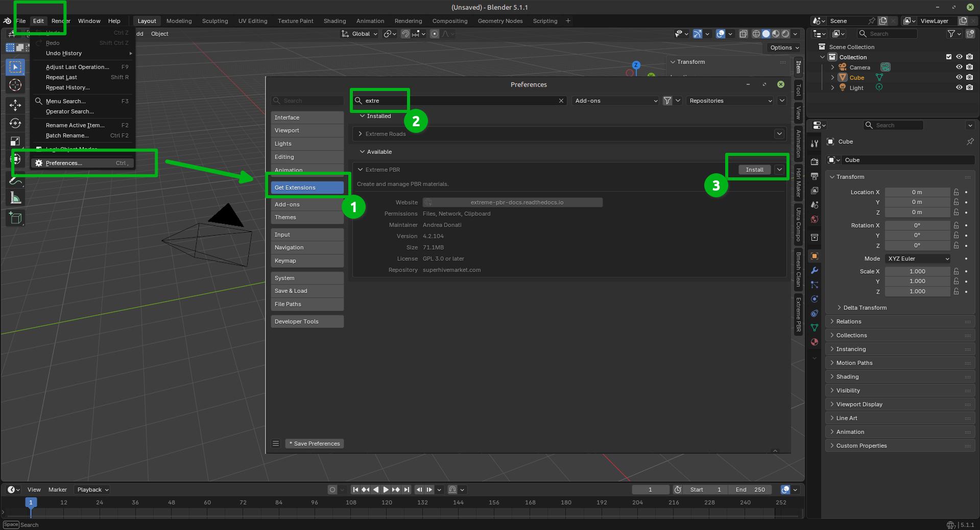Screen dimensions: 980x530
Task: Click the Location X value field
Action: coord(917,192)
